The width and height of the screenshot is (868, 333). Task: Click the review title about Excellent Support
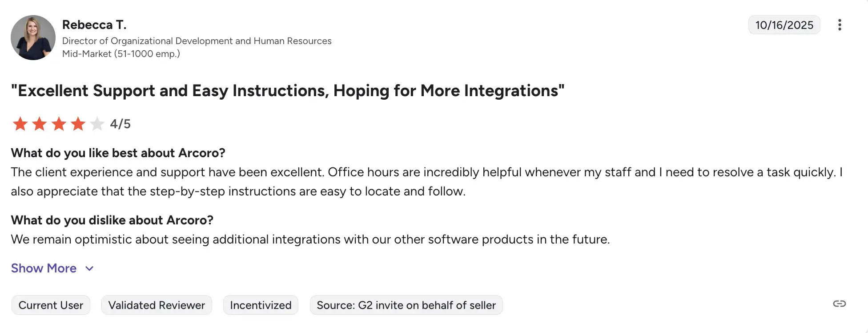click(x=287, y=90)
